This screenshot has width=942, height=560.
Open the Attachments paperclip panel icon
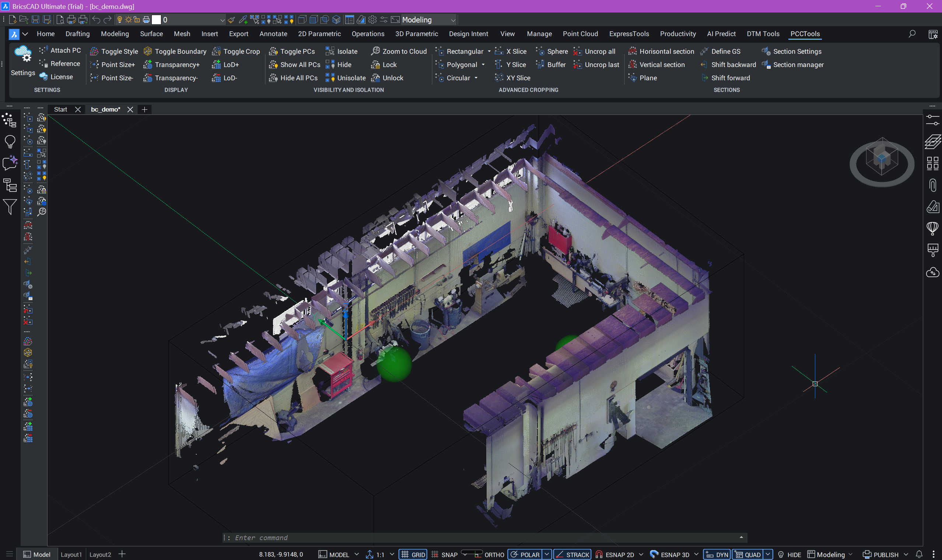pyautogui.click(x=932, y=185)
